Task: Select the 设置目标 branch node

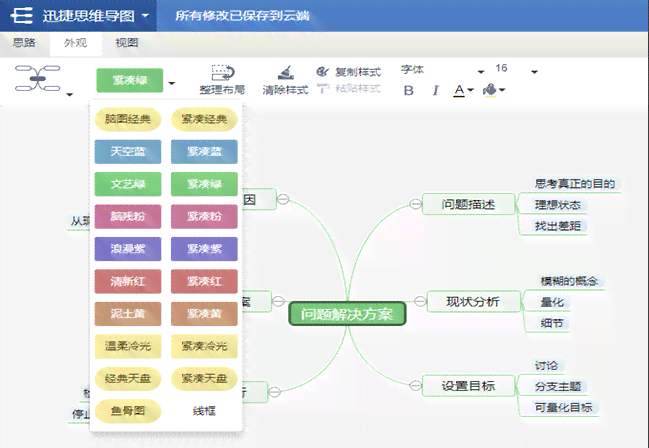Action: tap(468, 386)
